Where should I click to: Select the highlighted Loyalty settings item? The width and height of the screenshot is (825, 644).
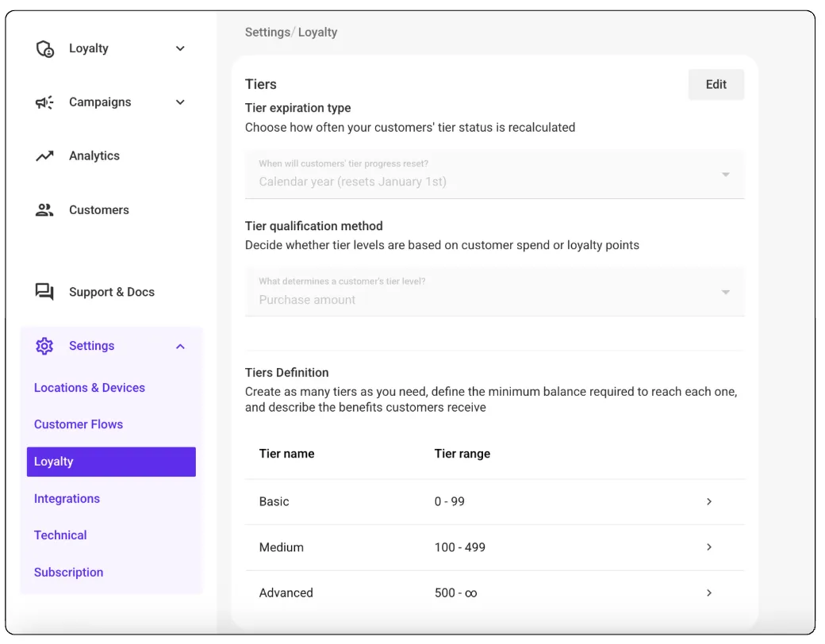(x=111, y=462)
